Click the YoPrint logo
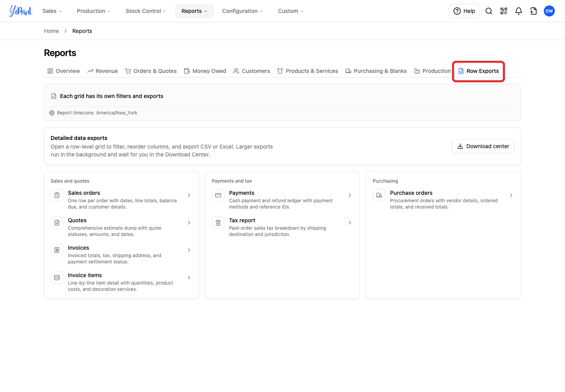The width and height of the screenshot is (565, 392). [21, 11]
